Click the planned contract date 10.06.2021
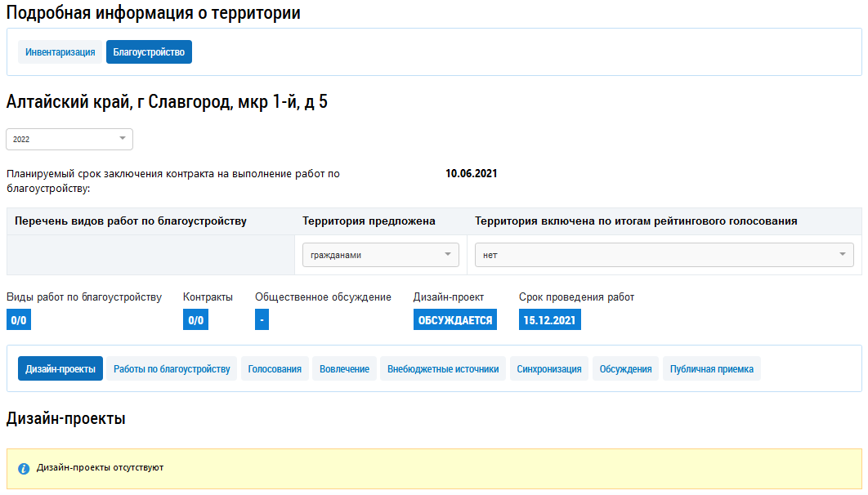Image resolution: width=868 pixels, height=495 pixels. tap(471, 173)
